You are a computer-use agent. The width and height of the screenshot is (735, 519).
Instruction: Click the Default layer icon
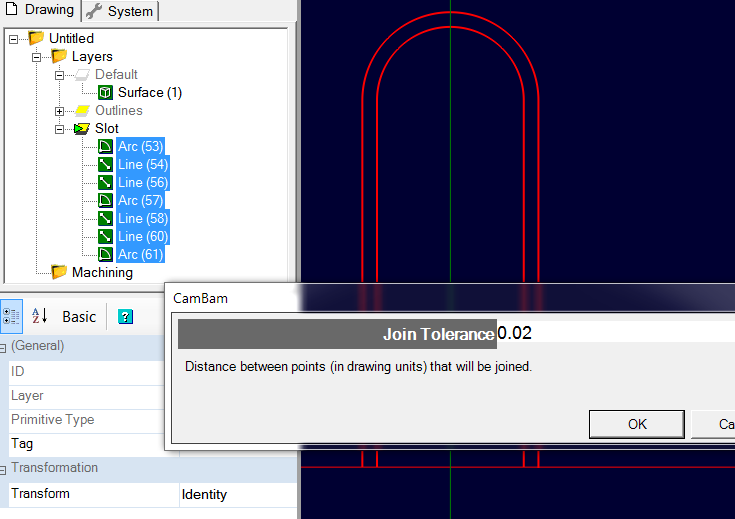click(82, 74)
